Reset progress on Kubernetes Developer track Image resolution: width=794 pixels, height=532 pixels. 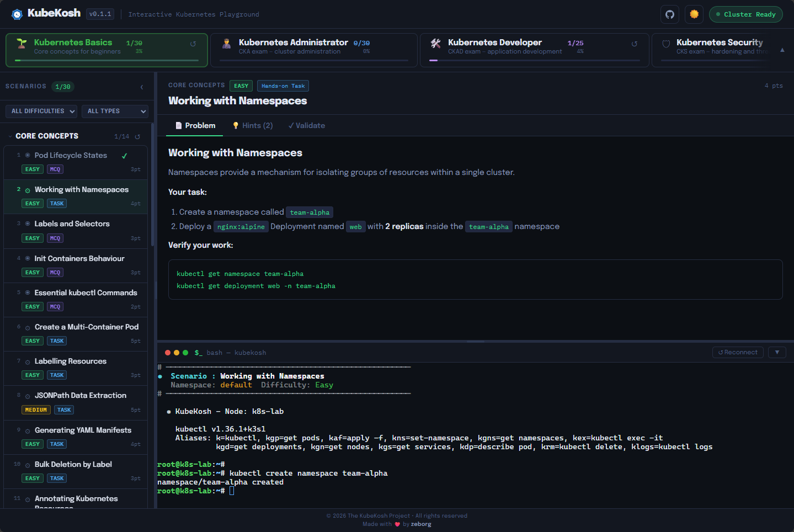[x=635, y=44]
